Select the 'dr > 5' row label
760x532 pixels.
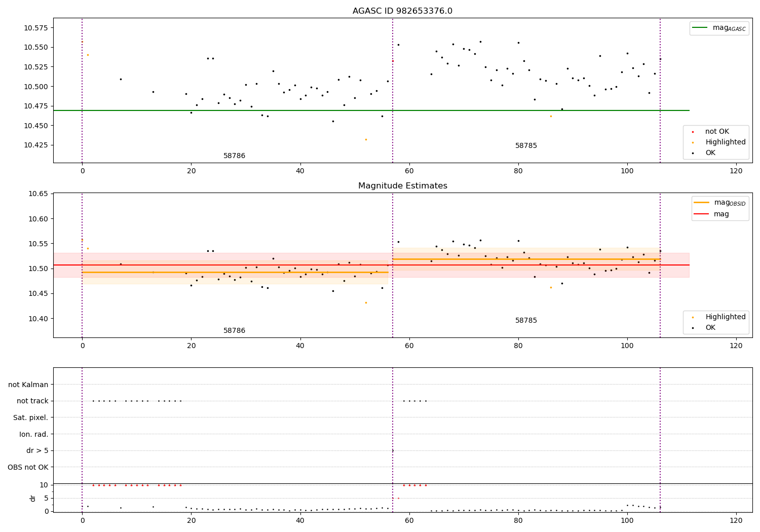coord(37,451)
